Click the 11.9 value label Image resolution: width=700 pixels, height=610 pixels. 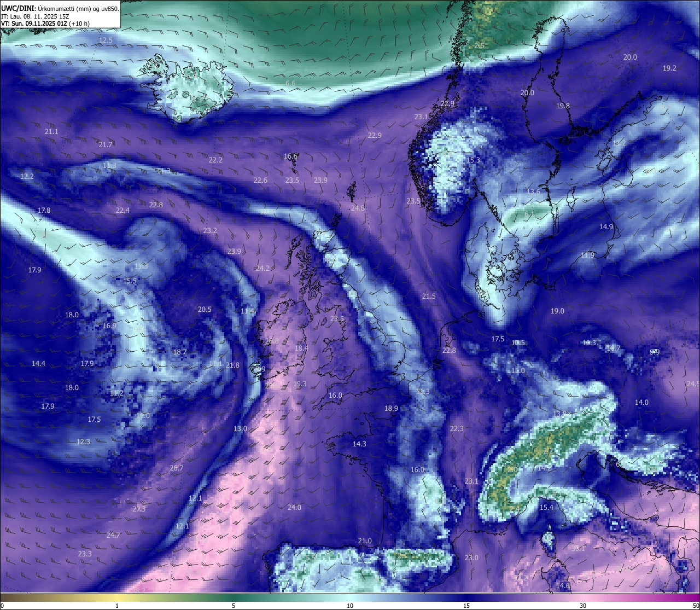click(x=587, y=255)
